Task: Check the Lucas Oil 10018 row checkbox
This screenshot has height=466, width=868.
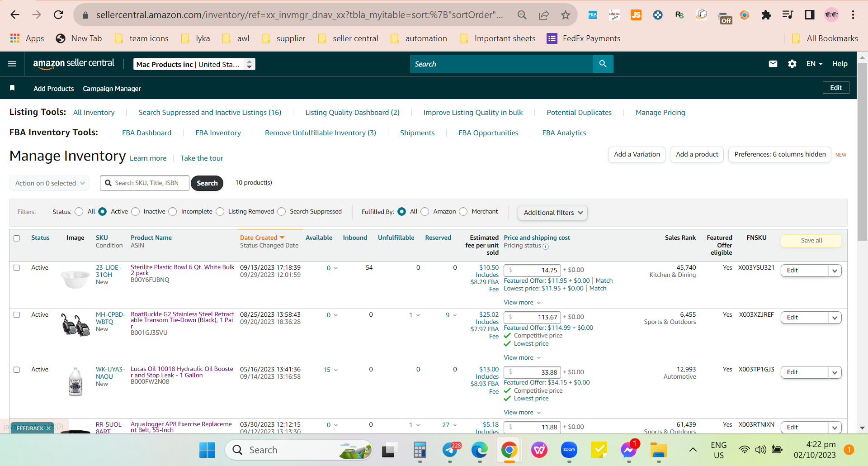Action: pos(17,370)
